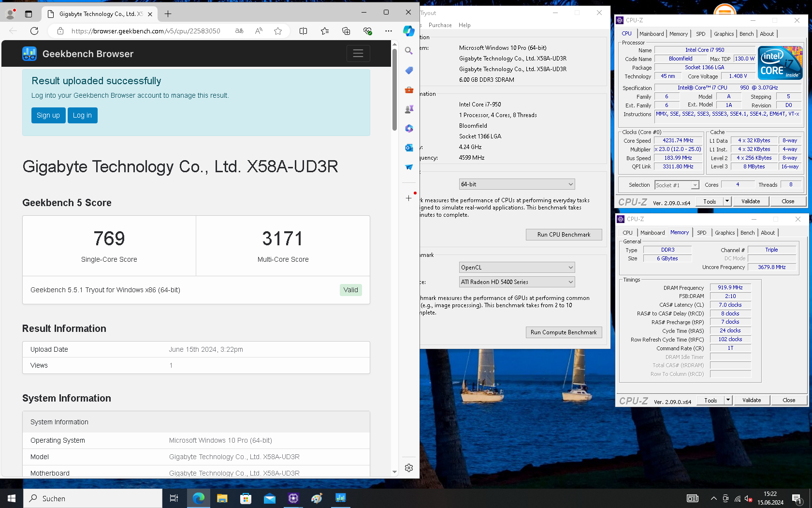
Task: Click the read aloud icon in the address bar
Action: tap(259, 31)
